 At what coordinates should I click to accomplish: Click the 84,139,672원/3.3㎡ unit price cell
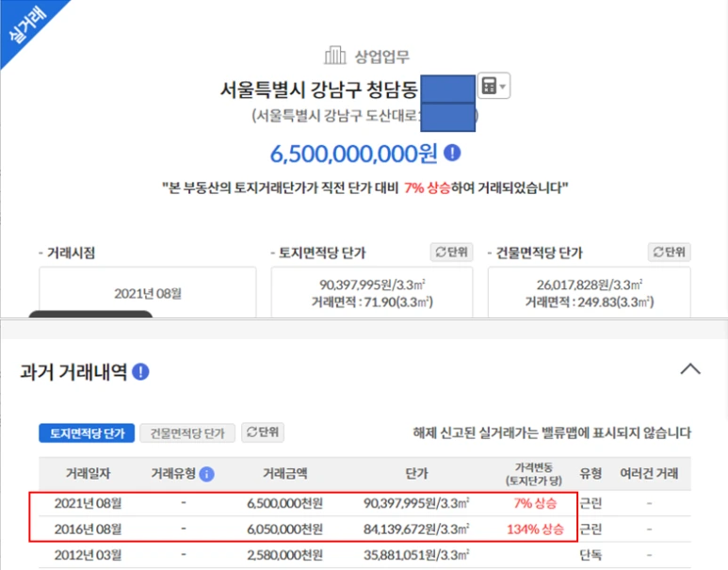pos(416,529)
